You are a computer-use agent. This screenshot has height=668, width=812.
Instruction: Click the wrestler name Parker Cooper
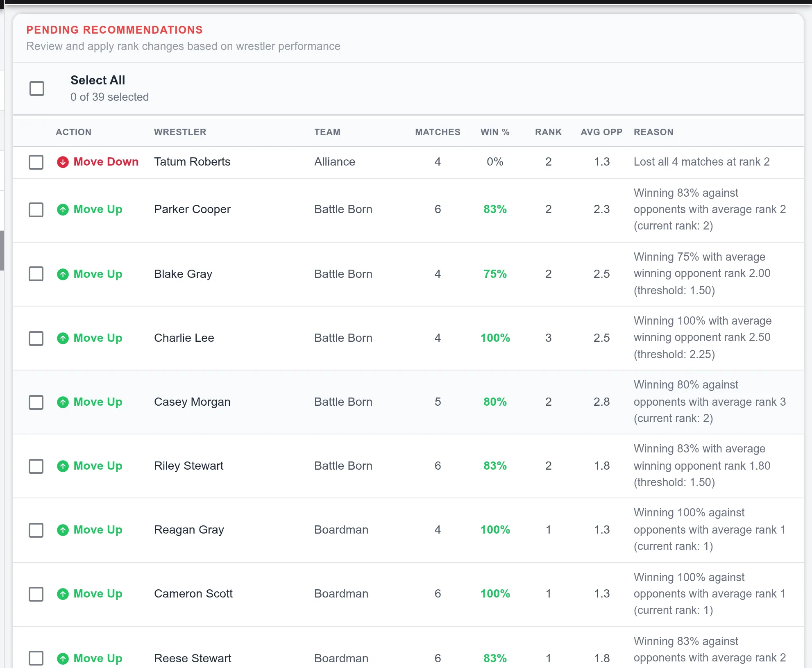pyautogui.click(x=192, y=209)
